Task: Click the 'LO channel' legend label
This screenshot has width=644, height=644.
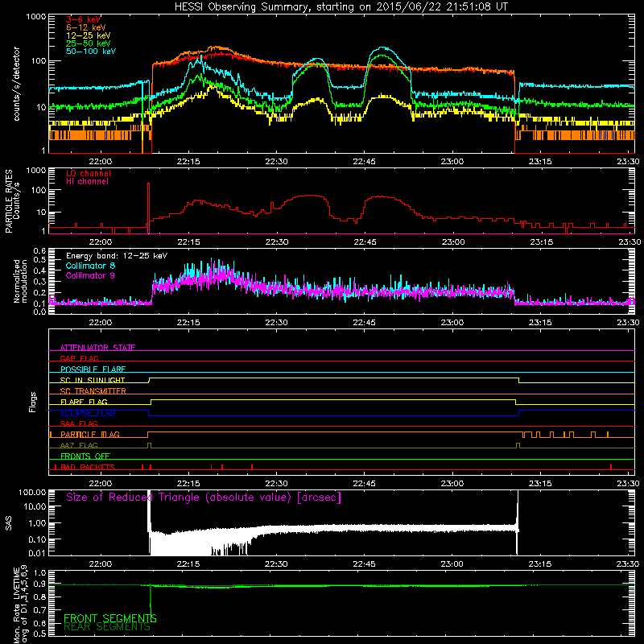Action: (x=89, y=173)
